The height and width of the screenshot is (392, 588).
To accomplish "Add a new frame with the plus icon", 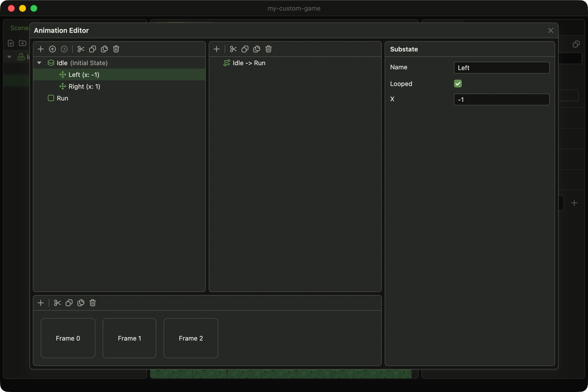I will pyautogui.click(x=40, y=303).
